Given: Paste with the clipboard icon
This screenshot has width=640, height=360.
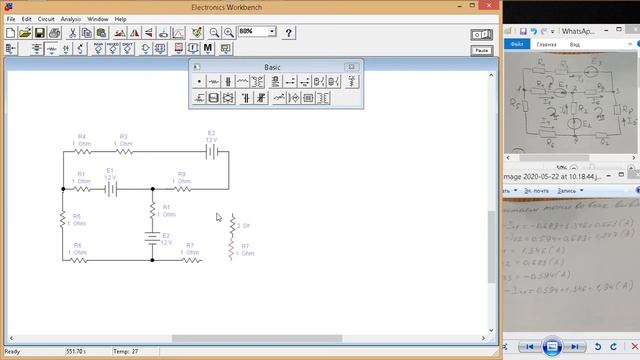Looking at the screenshot, I should point(101,33).
